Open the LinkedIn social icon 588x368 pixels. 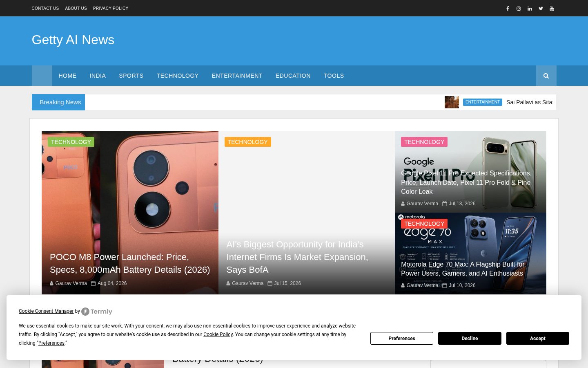[x=530, y=8]
